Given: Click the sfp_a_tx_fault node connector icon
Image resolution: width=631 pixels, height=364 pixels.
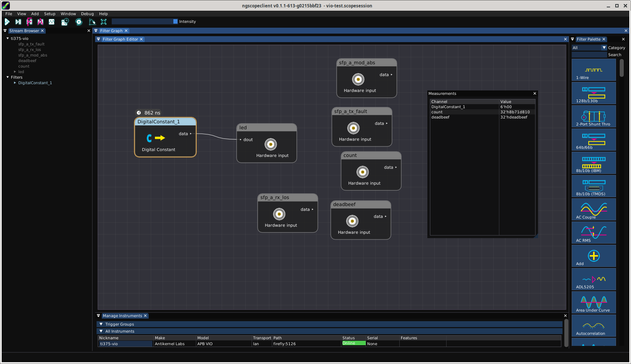Looking at the screenshot, I should 353,128.
